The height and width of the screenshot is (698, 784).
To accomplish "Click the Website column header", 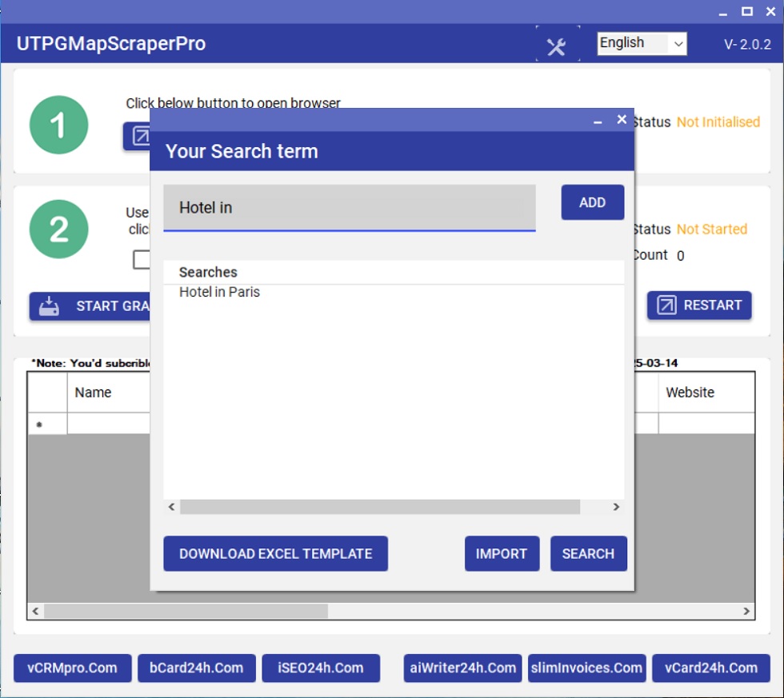I will (x=690, y=393).
